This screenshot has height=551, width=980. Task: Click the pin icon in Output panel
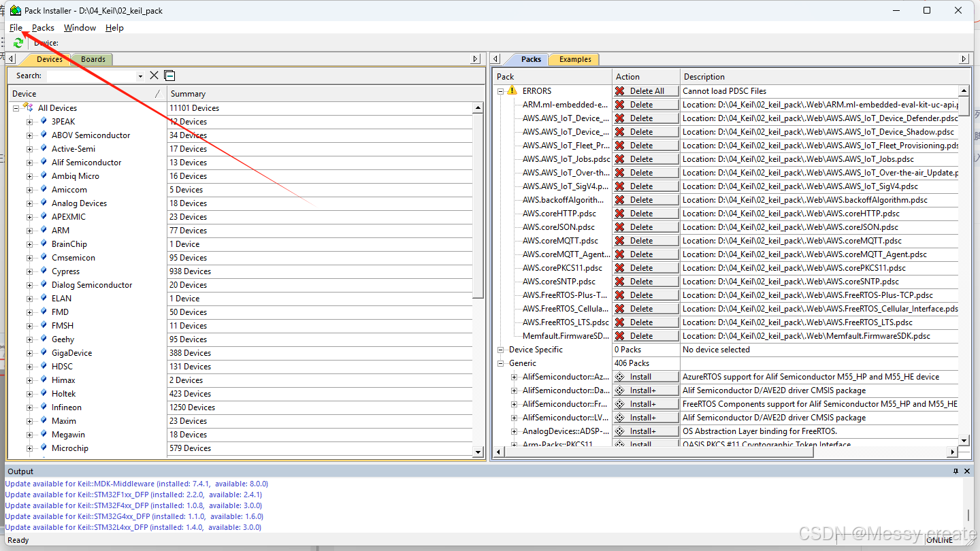956,471
